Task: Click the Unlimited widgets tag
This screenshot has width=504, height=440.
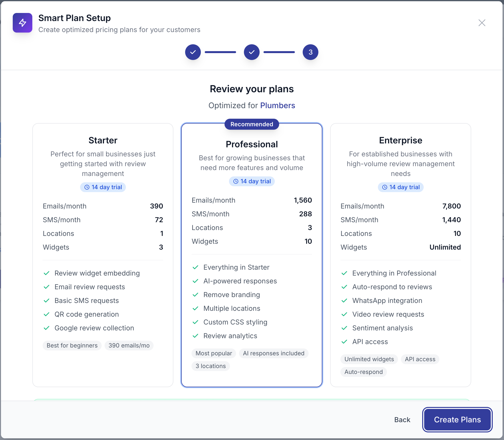Action: coord(369,359)
